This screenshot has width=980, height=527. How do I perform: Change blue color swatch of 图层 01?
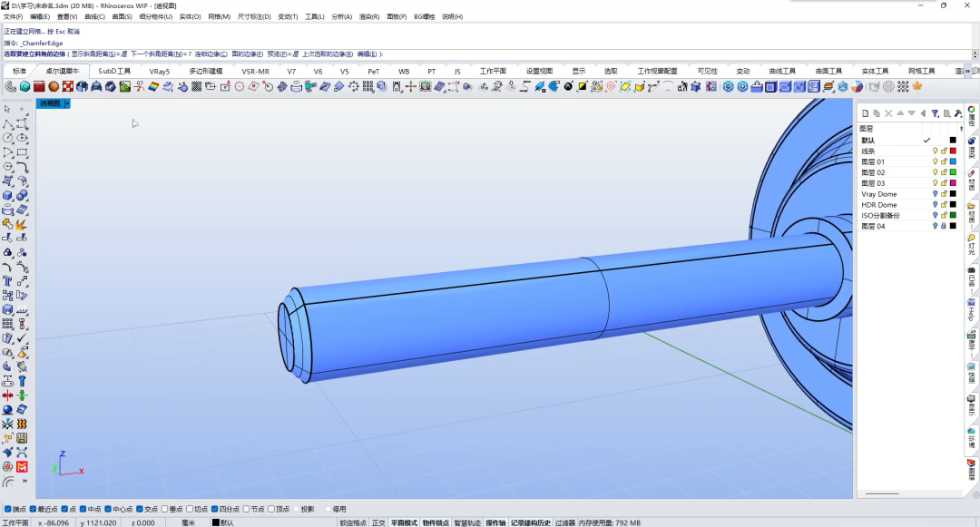click(953, 161)
